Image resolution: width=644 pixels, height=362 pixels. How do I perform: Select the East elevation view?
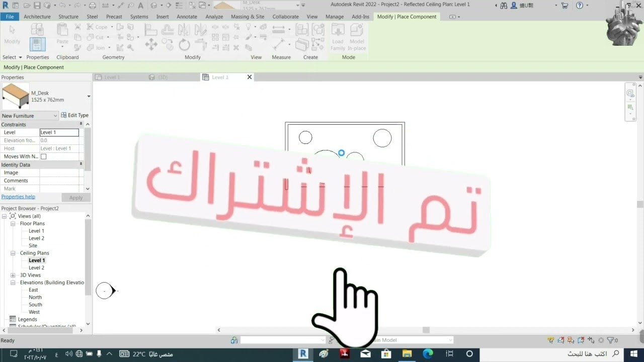coord(33,290)
